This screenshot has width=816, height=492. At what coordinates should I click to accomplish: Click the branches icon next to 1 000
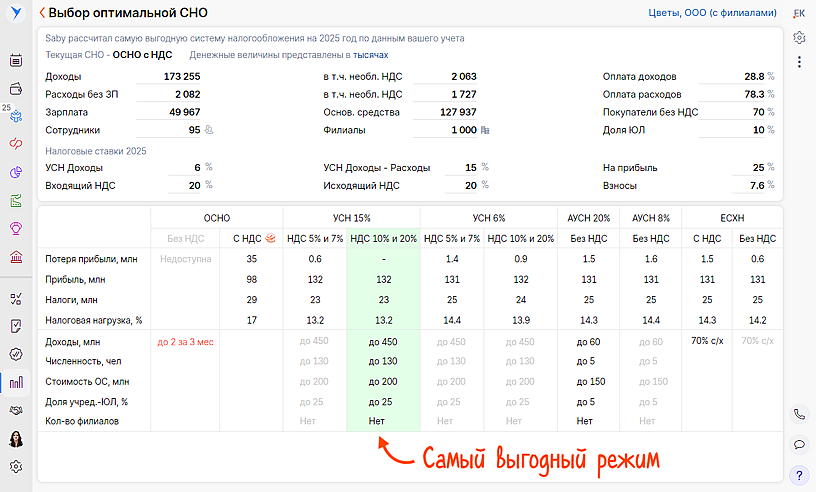pos(485,130)
